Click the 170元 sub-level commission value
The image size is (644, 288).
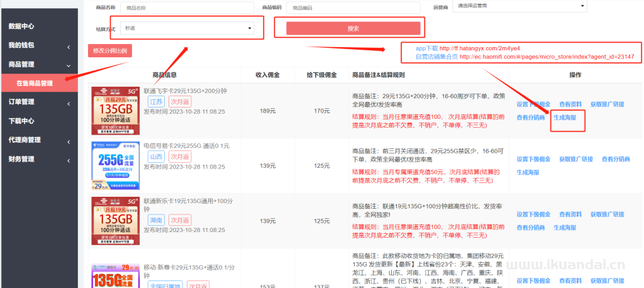tap(321, 111)
